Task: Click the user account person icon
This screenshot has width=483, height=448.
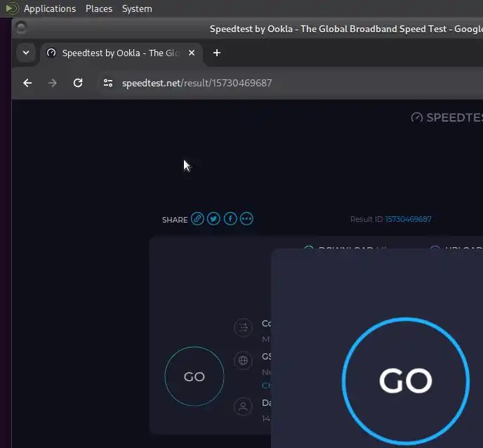Action: pyautogui.click(x=243, y=407)
